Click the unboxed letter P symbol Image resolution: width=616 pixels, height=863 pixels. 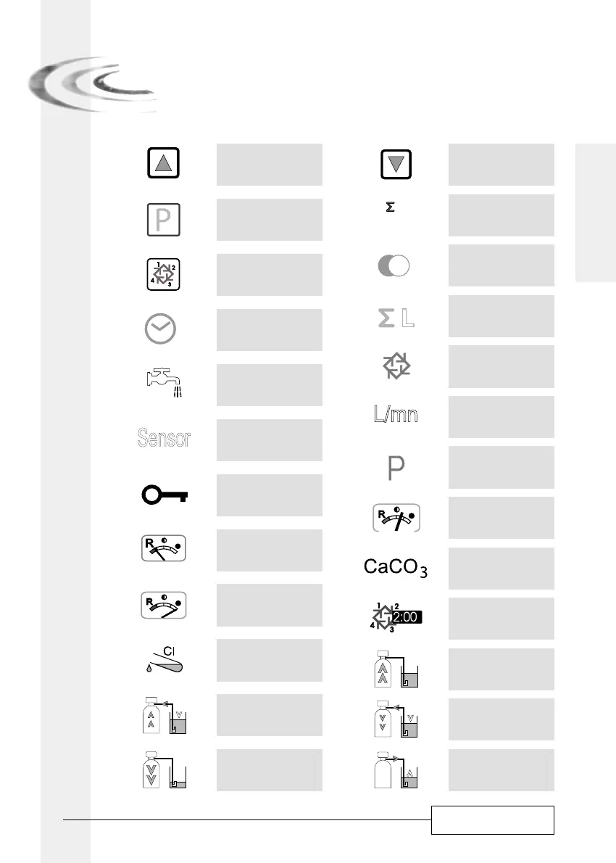point(396,468)
